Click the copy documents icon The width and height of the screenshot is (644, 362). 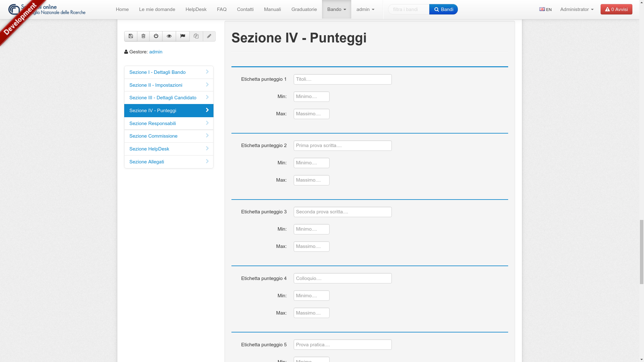[x=196, y=36]
